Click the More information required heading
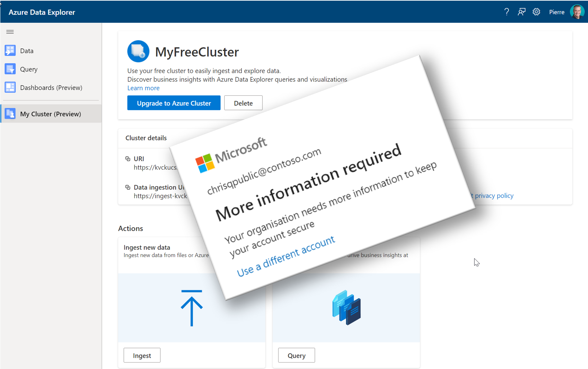Viewport: 588px width, 369px height. (x=308, y=182)
